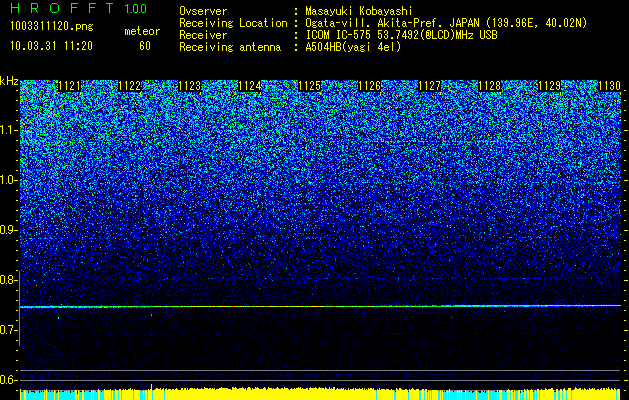
Task: Click the date stamp 10.03.31 11:20
Action: pyautogui.click(x=51, y=46)
